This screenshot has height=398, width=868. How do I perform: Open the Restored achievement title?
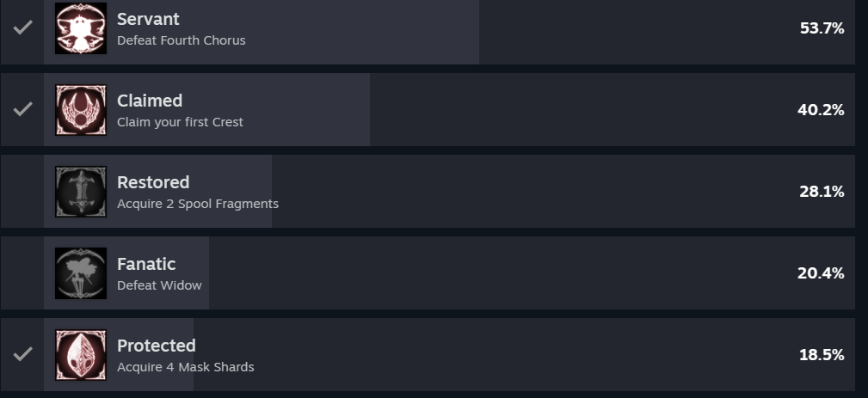153,182
